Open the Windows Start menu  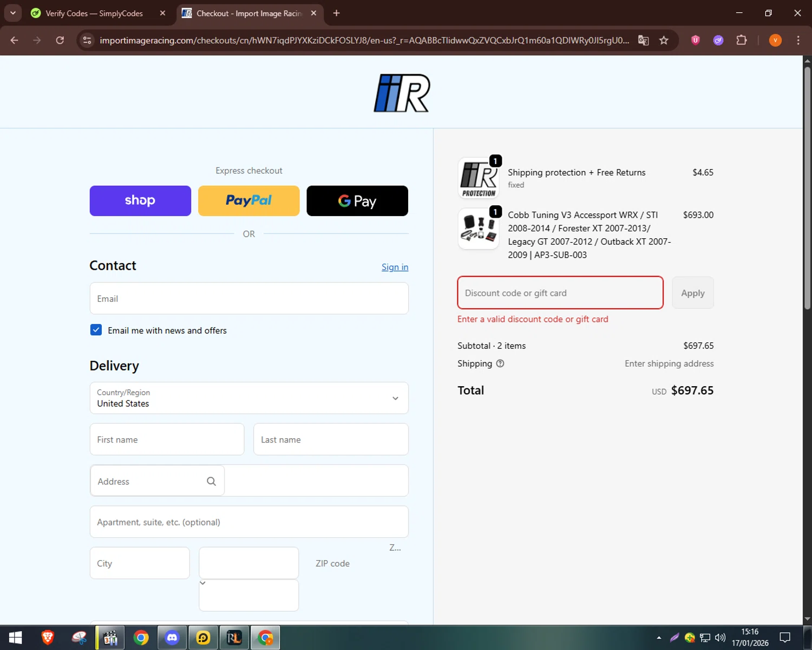click(15, 638)
